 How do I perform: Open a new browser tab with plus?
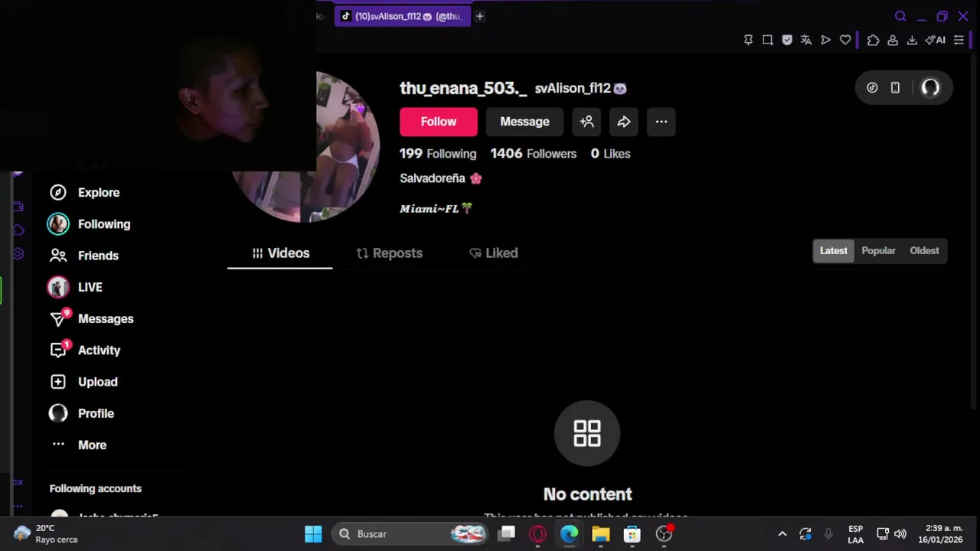480,16
